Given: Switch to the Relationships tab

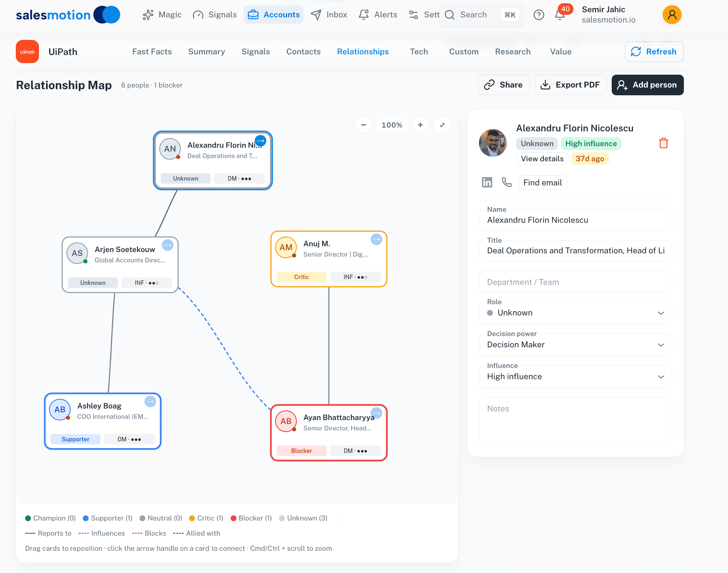Looking at the screenshot, I should (x=363, y=52).
